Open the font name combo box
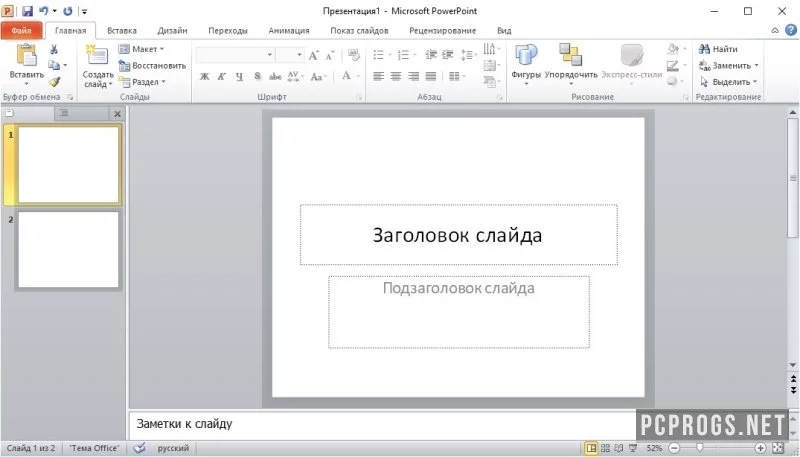 (x=235, y=55)
